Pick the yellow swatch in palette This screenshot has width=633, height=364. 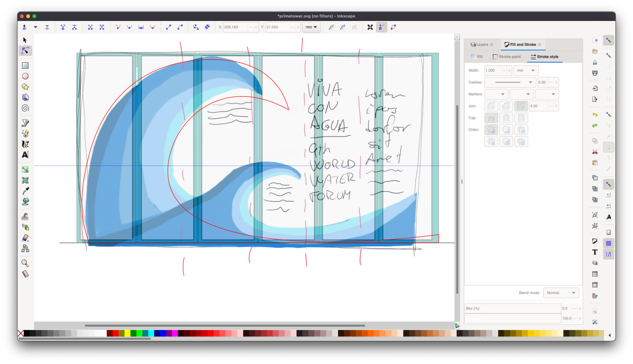(127, 333)
